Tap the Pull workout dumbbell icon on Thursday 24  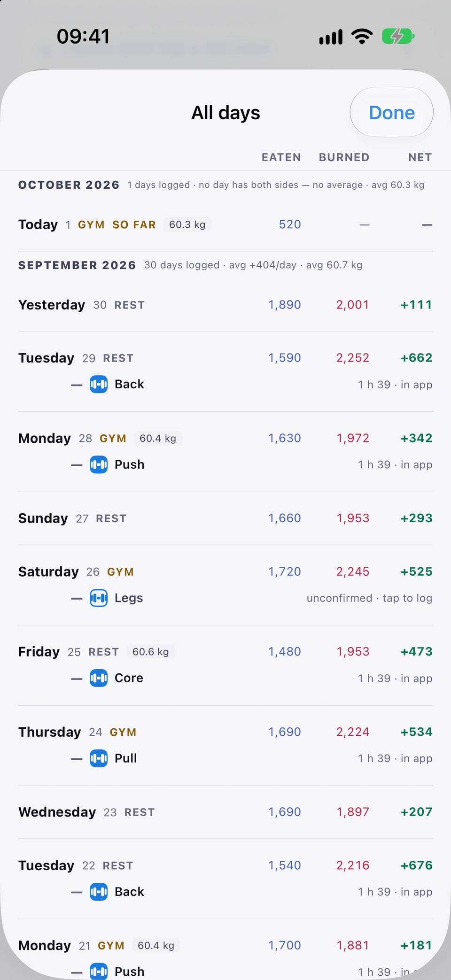coord(99,758)
